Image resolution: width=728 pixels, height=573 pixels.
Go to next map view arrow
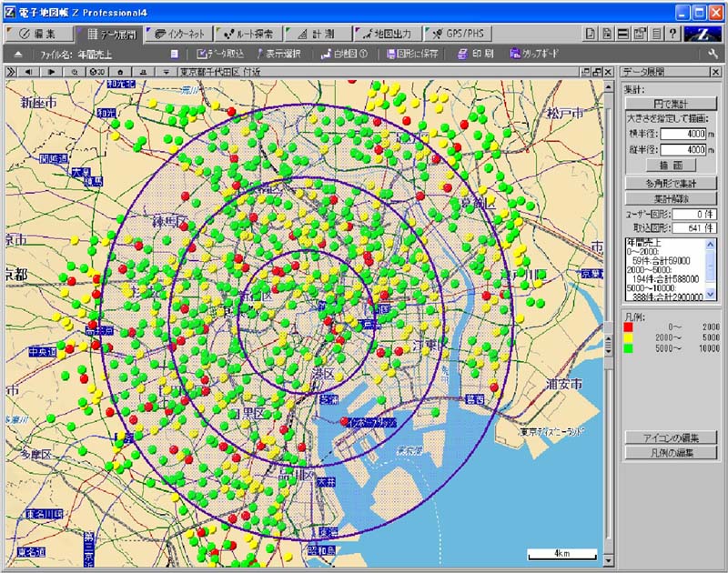[x=52, y=72]
